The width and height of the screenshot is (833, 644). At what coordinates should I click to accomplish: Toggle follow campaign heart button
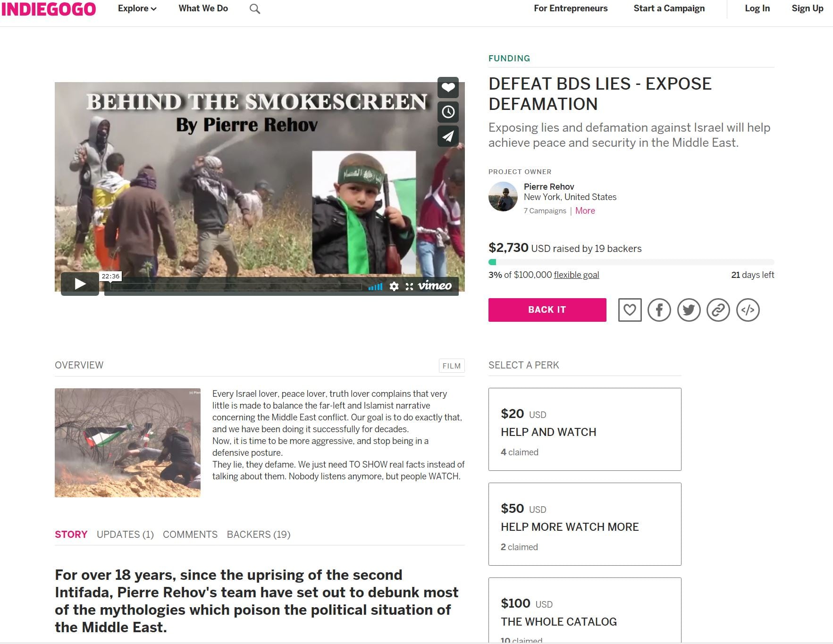coord(630,310)
